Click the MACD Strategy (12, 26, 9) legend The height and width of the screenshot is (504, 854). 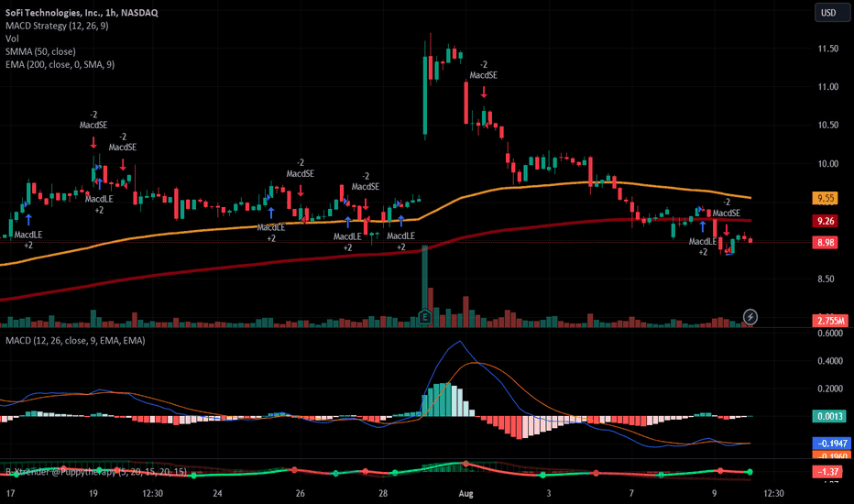(57, 26)
